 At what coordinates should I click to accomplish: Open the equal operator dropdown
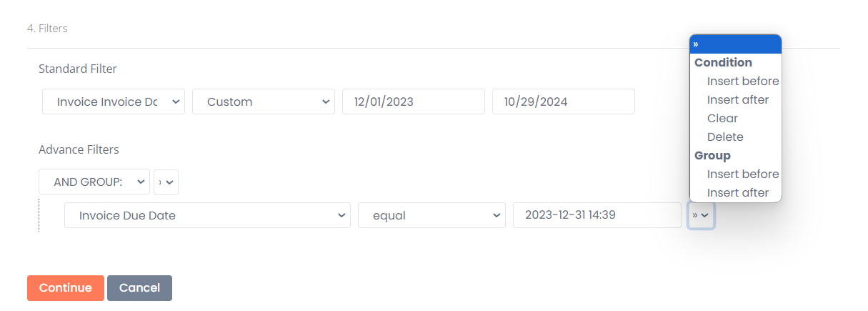pyautogui.click(x=431, y=215)
